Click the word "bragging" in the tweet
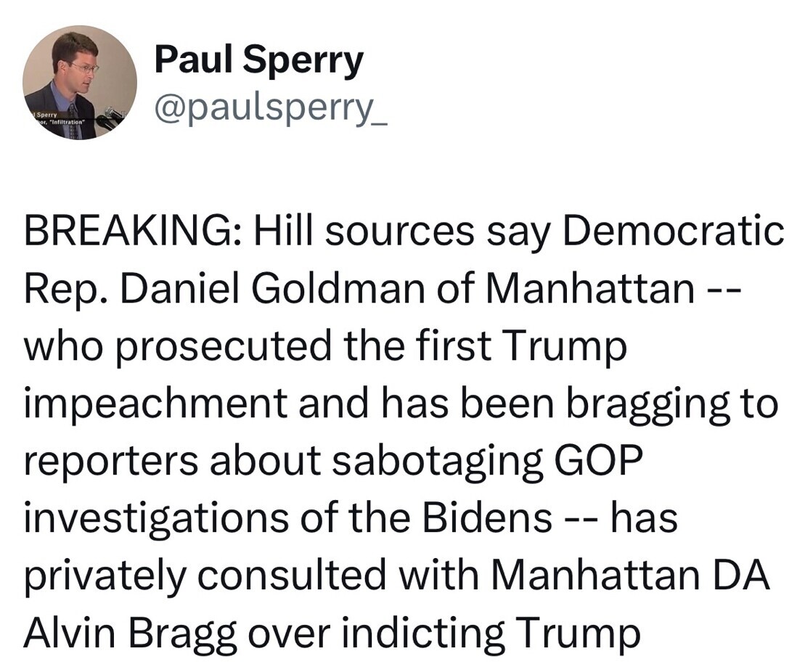The image size is (805, 672). [645, 404]
